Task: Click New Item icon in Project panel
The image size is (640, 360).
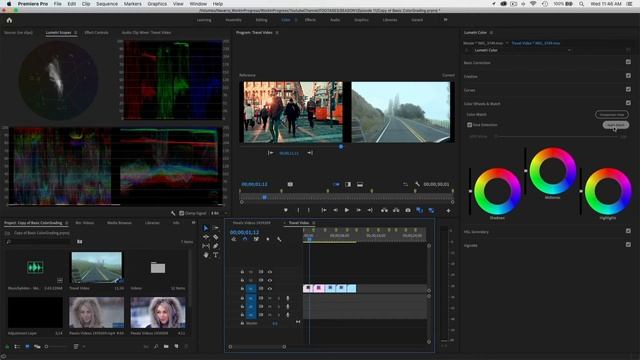Action: click(176, 347)
